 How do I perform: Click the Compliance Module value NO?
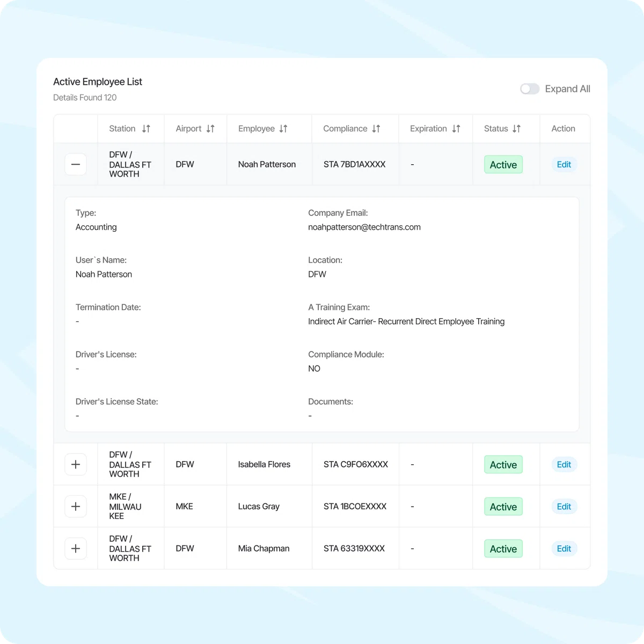coord(314,369)
